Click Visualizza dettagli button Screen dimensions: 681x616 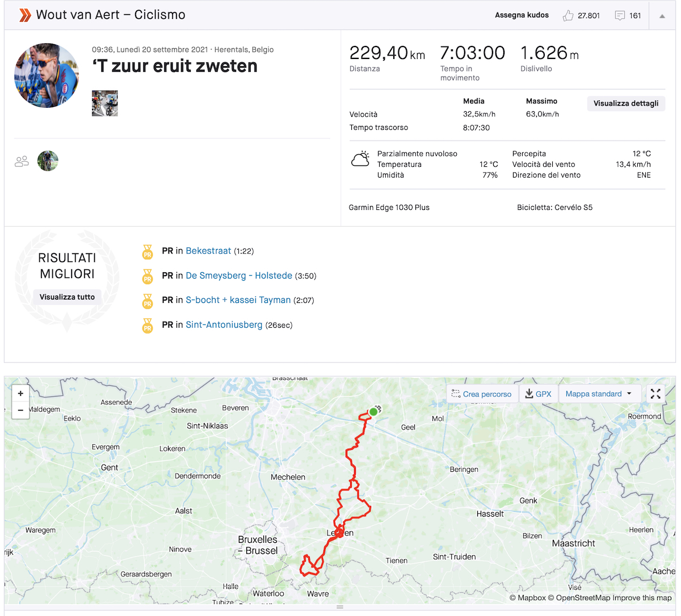(x=626, y=103)
